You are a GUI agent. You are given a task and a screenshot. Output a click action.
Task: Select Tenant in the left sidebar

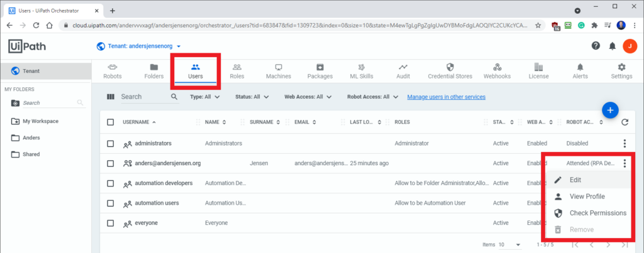pyautogui.click(x=45, y=71)
